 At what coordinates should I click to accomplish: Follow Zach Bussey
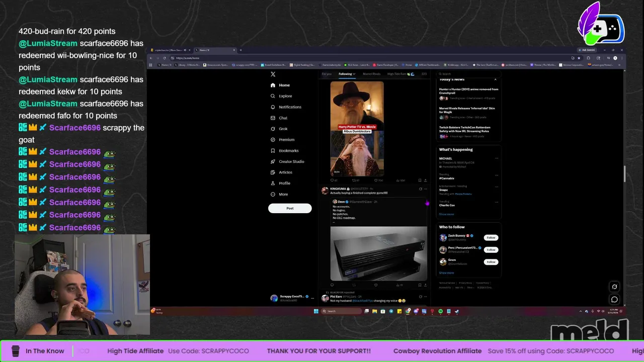[x=491, y=237]
